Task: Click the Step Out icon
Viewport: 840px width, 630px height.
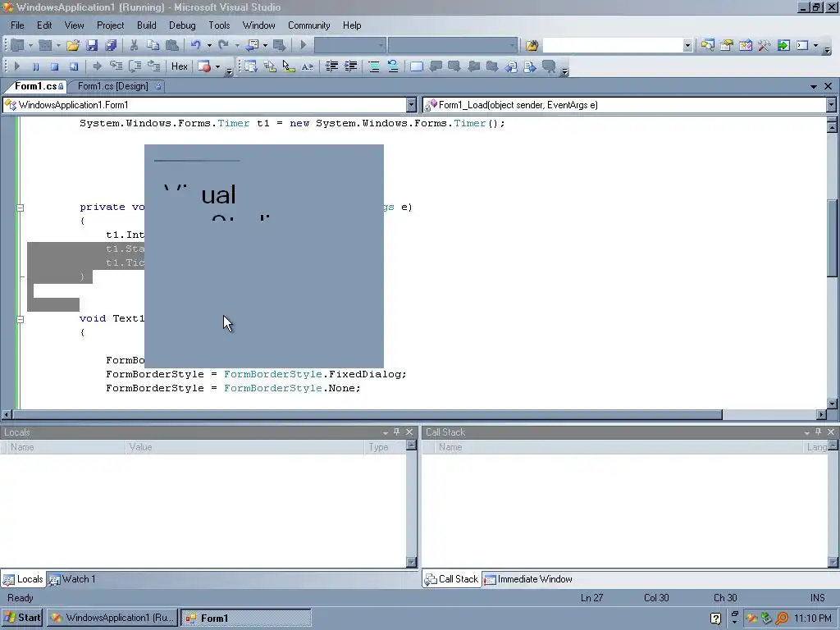Action: pos(154,66)
